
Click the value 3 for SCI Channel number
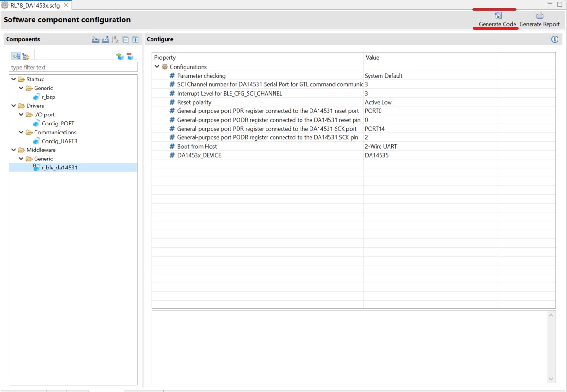[366, 84]
